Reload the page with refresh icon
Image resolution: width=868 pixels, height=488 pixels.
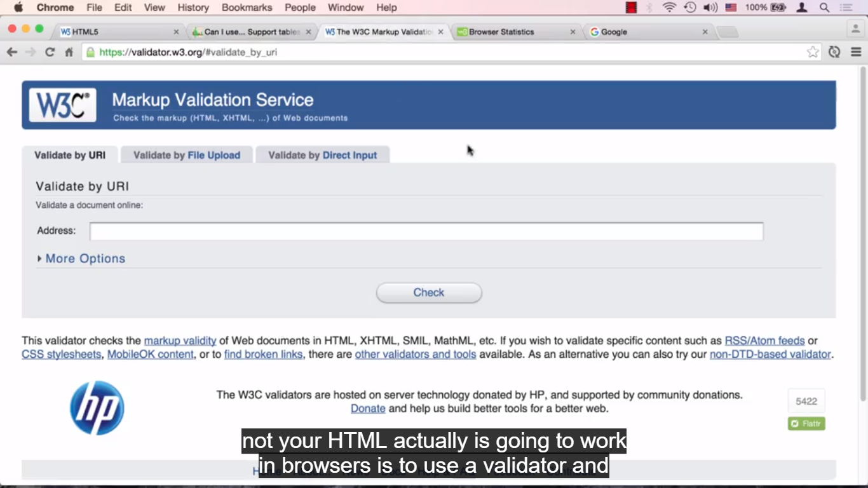pos(50,52)
